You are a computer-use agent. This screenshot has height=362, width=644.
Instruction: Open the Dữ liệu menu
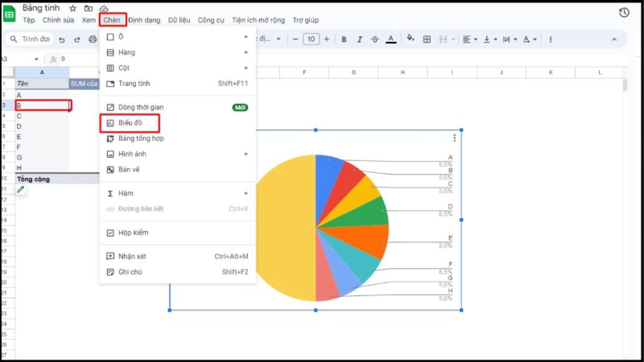click(x=179, y=20)
